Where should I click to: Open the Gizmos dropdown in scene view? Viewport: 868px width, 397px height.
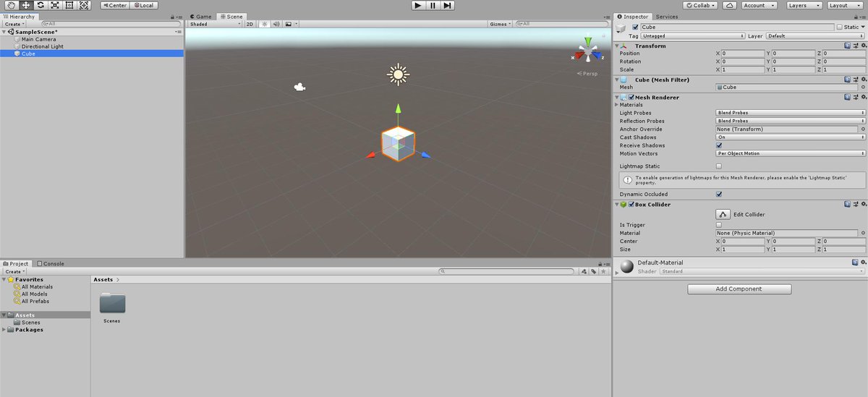(501, 24)
